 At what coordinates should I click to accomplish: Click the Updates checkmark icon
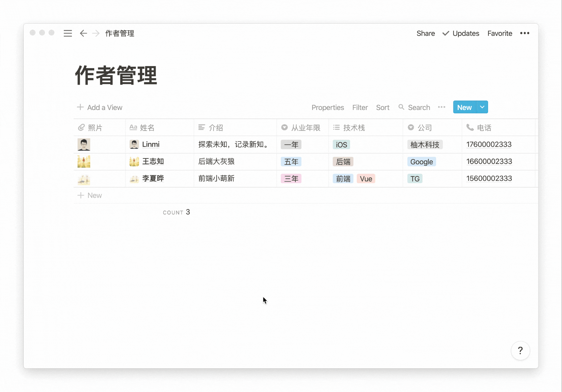point(446,33)
